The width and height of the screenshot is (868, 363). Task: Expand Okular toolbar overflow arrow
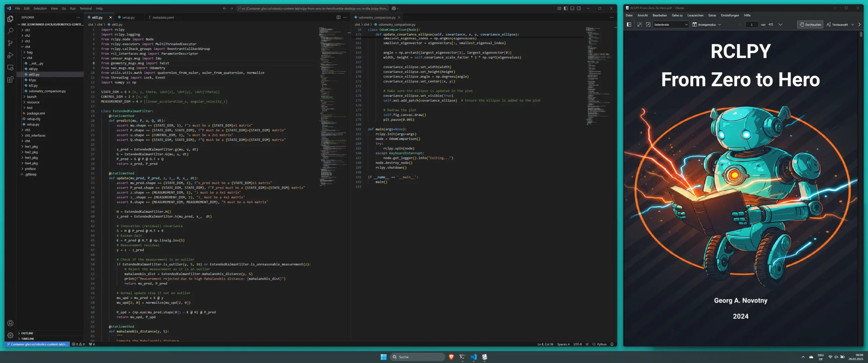click(859, 24)
